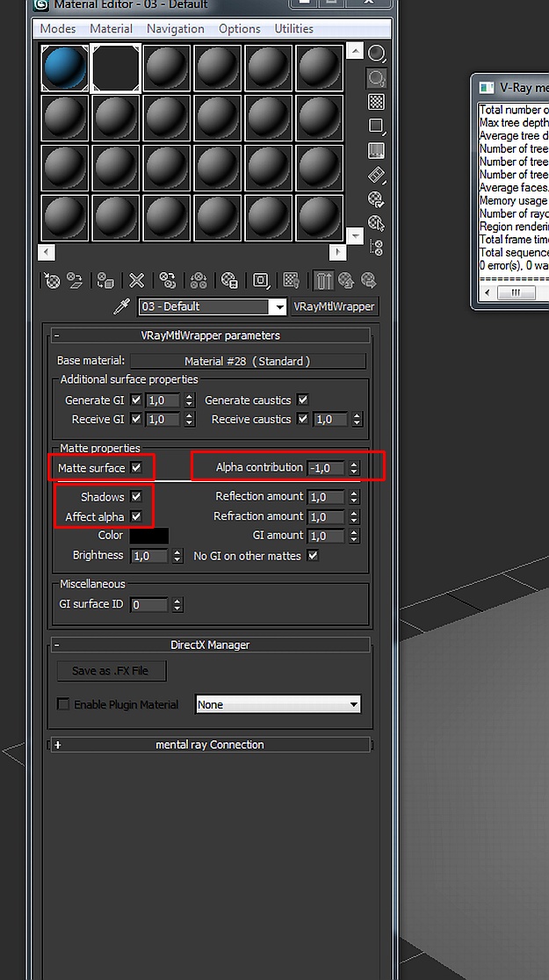Click the Generate GI spinner arrows
The width and height of the screenshot is (549, 980).
(190, 400)
